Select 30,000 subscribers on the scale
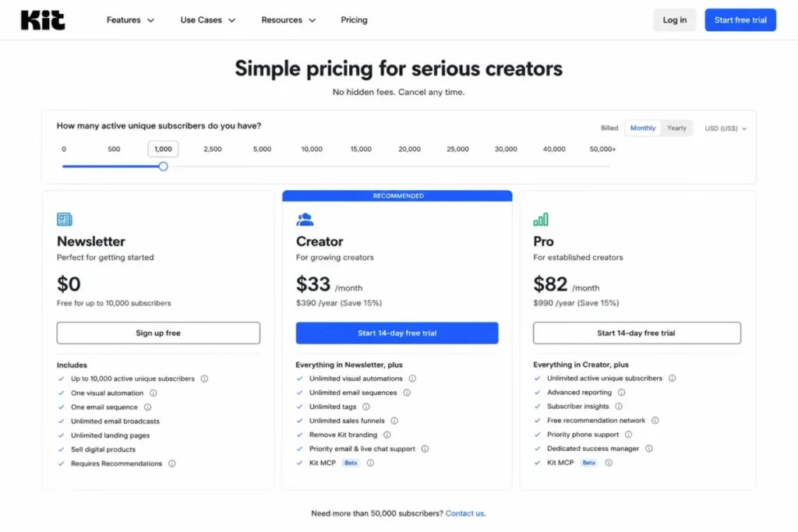Viewport: 798px width, 532px height. pos(506,149)
